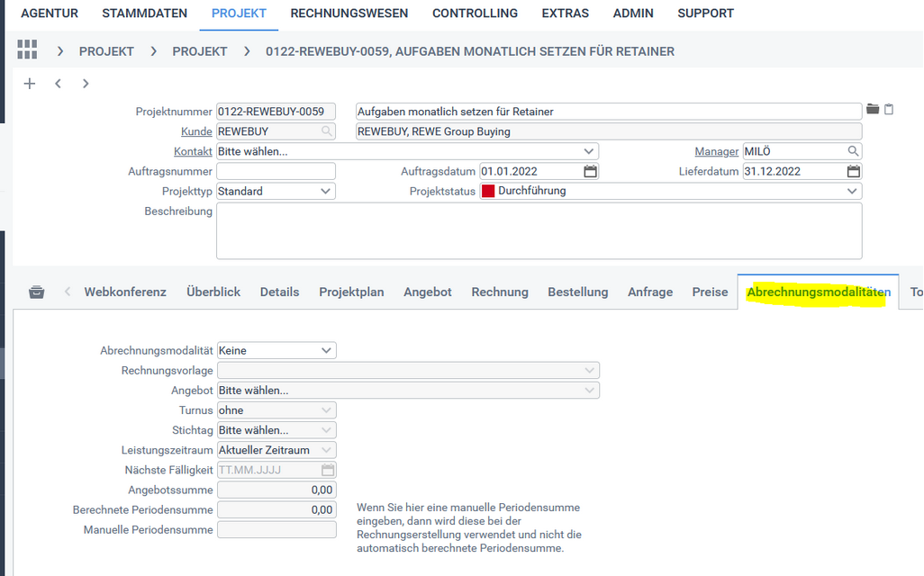Go to next project with right arrow

[x=86, y=84]
